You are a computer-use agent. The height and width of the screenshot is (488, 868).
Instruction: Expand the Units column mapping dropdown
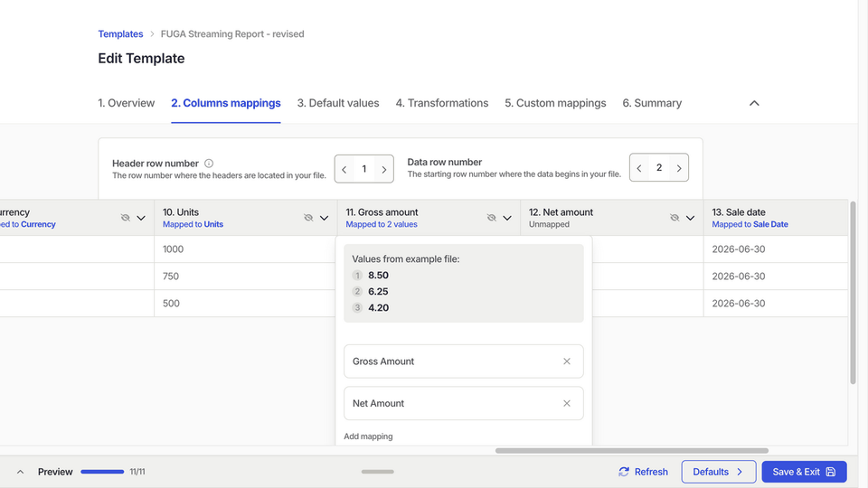(x=324, y=218)
